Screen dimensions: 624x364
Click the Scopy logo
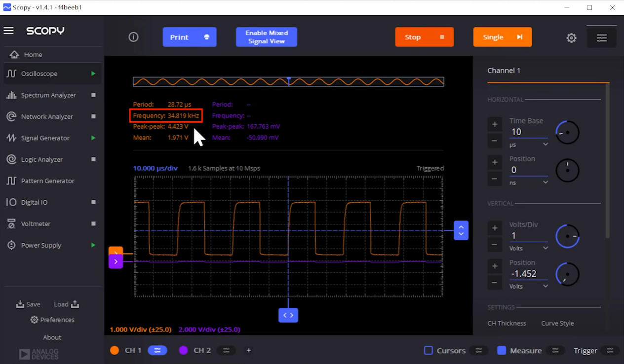tap(45, 31)
